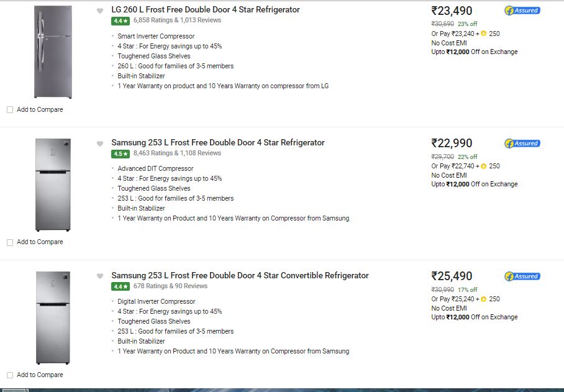Screen dimensions: 564x392
Task: Click 6,858 Ratings & 1,013 Reviews text
Action: 177,20
